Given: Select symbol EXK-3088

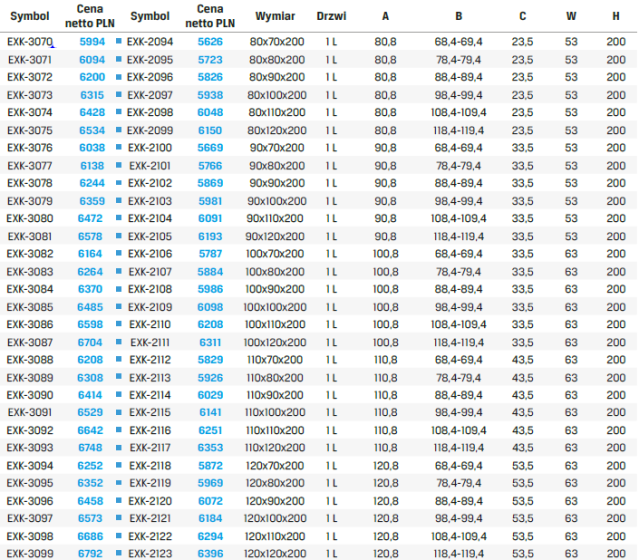Looking at the screenshot, I should coord(30,360).
